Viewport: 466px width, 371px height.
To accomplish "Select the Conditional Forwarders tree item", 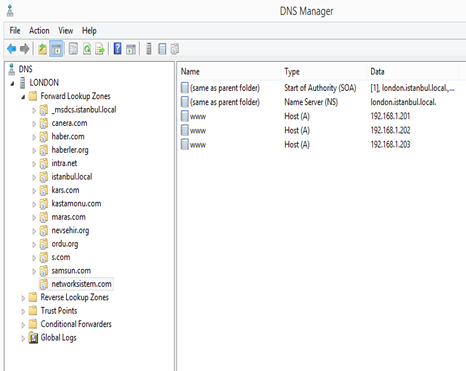I will tap(76, 324).
